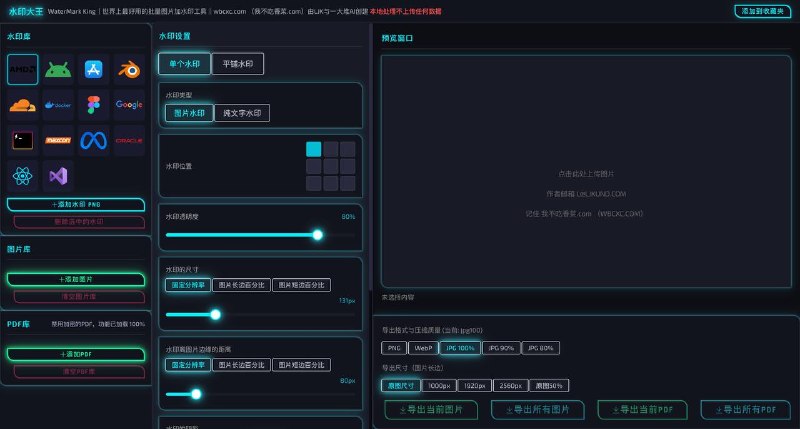Set watermark position to bottom-left cell
Image resolution: width=800 pixels, height=429 pixels.
(314, 183)
